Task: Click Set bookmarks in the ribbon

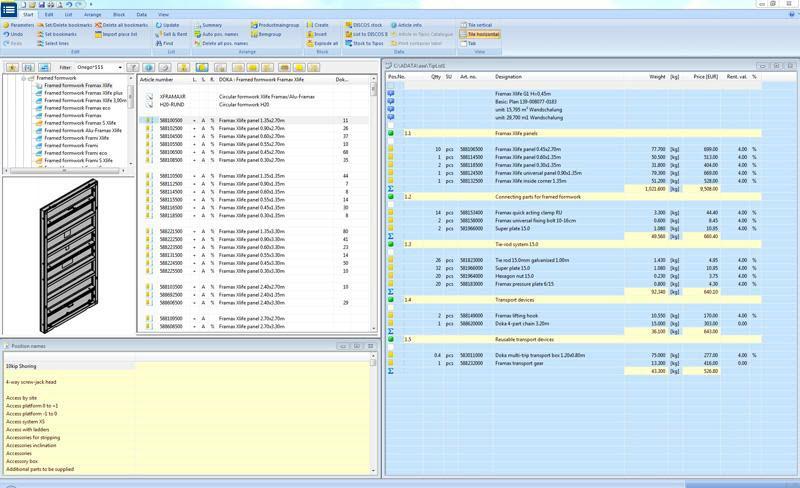Action: pos(57,34)
